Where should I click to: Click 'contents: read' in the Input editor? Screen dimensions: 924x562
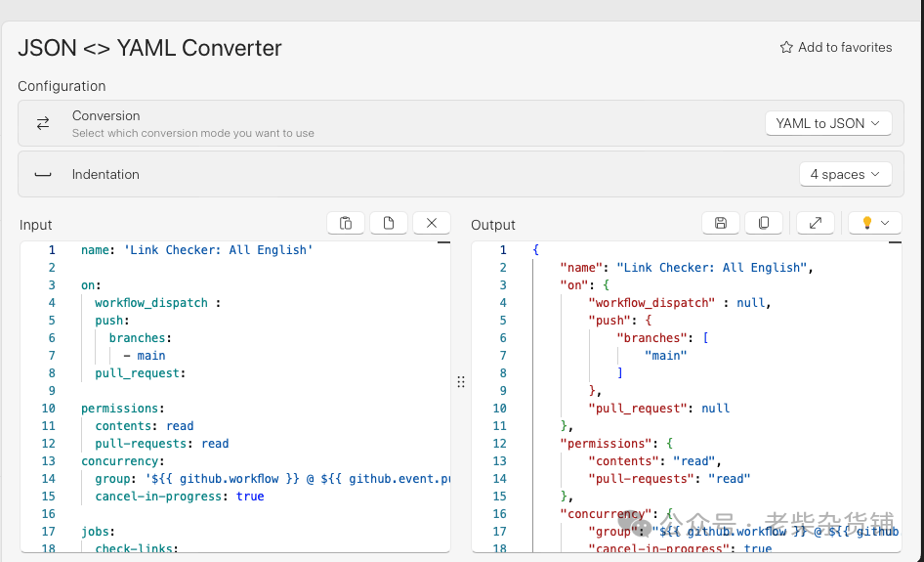[x=145, y=426]
